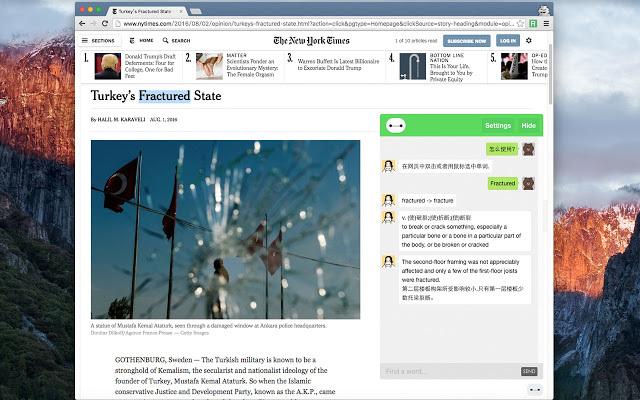Screen dimensions: 640x400
Task: Click the green Fractured chat bubble
Action: click(x=502, y=184)
